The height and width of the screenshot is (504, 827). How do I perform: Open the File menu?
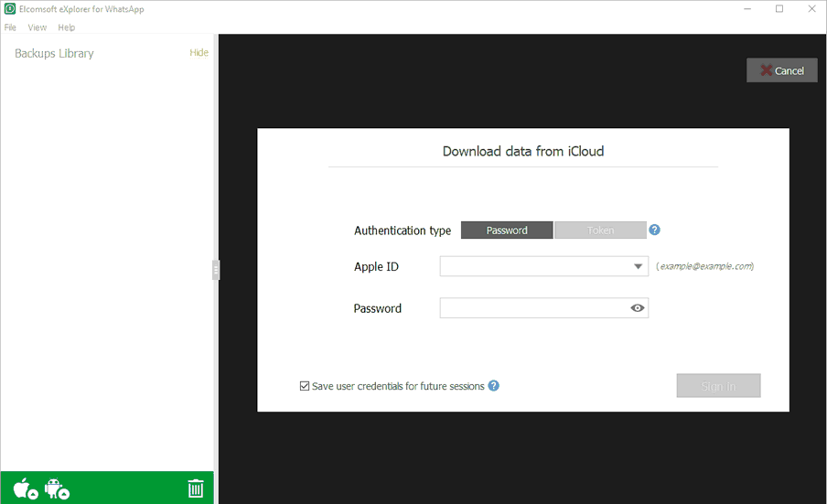[x=10, y=27]
